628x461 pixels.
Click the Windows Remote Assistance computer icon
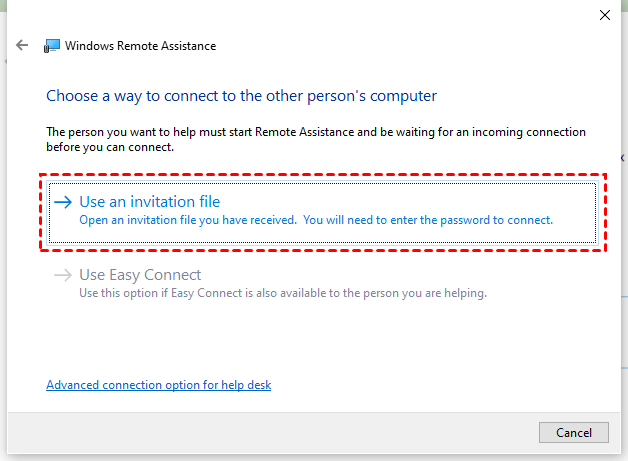pyautogui.click(x=52, y=46)
